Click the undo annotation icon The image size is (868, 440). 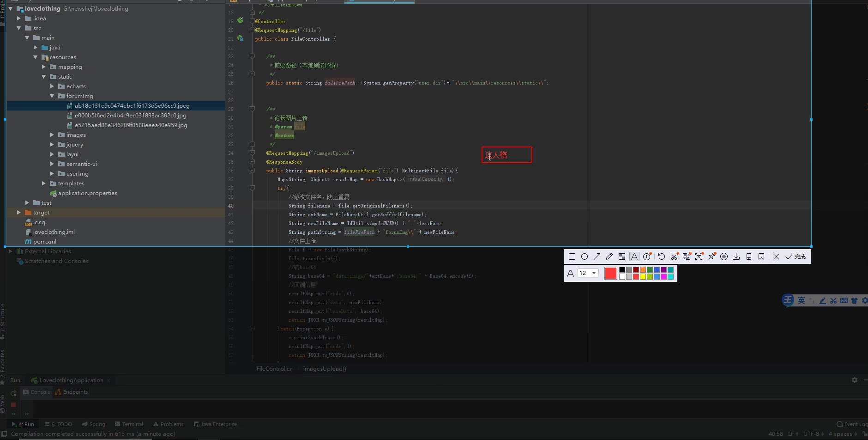(662, 257)
